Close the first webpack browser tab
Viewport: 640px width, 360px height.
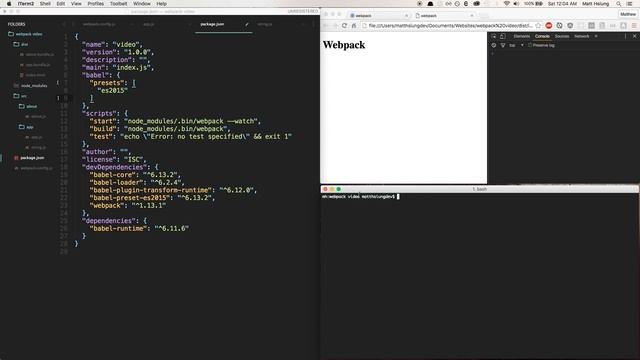click(x=407, y=16)
